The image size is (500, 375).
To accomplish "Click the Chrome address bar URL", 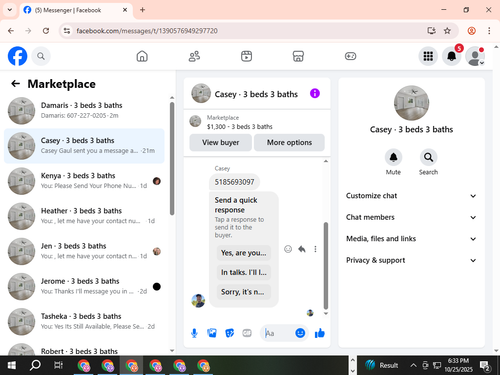I will coord(147,31).
